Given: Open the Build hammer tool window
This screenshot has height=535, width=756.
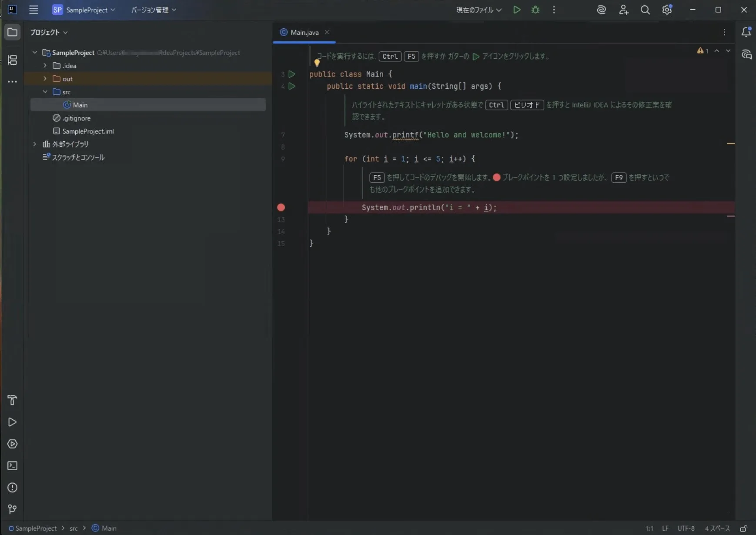Looking at the screenshot, I should (x=12, y=400).
